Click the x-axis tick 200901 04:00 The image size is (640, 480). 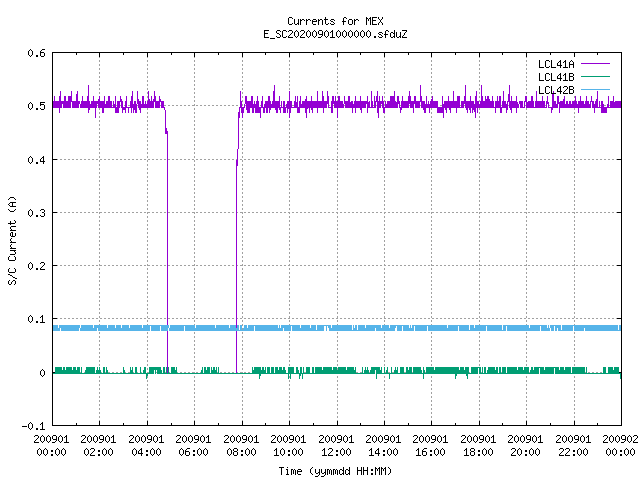click(x=146, y=446)
